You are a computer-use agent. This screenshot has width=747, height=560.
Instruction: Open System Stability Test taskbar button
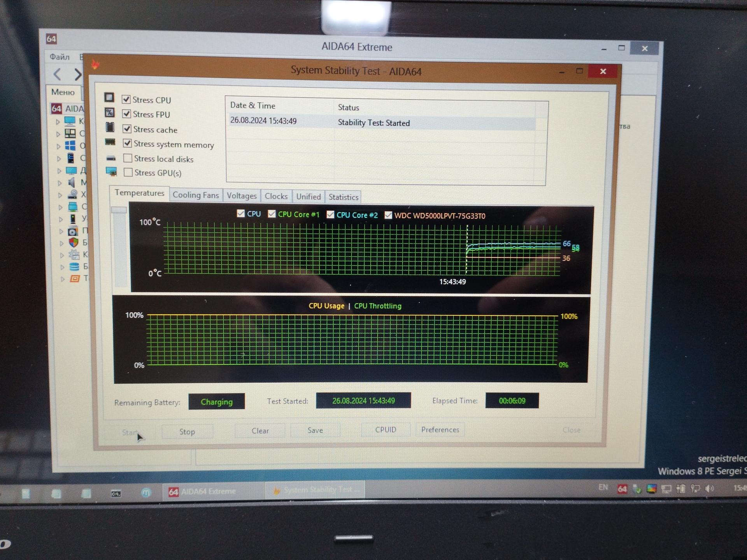click(x=316, y=490)
